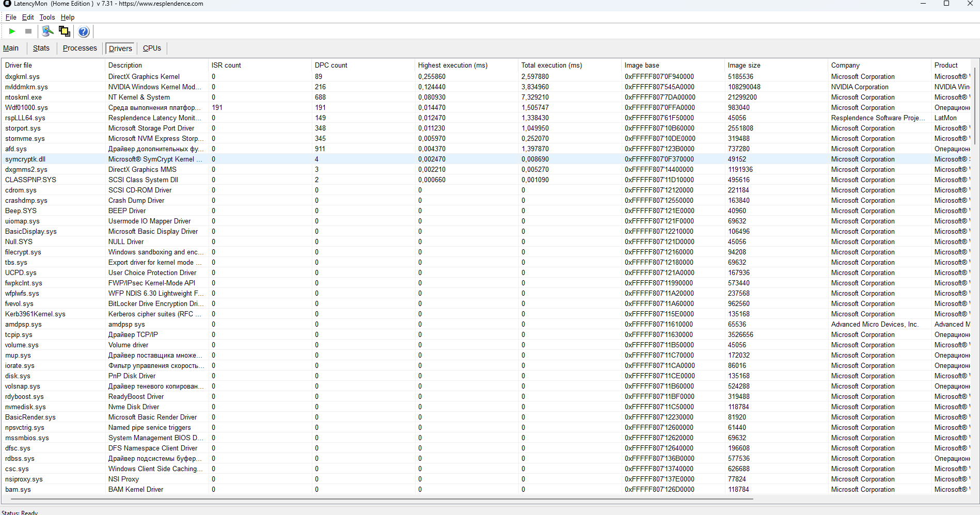Sort by the ISR count column header
This screenshot has height=515, width=980.
(x=260, y=65)
